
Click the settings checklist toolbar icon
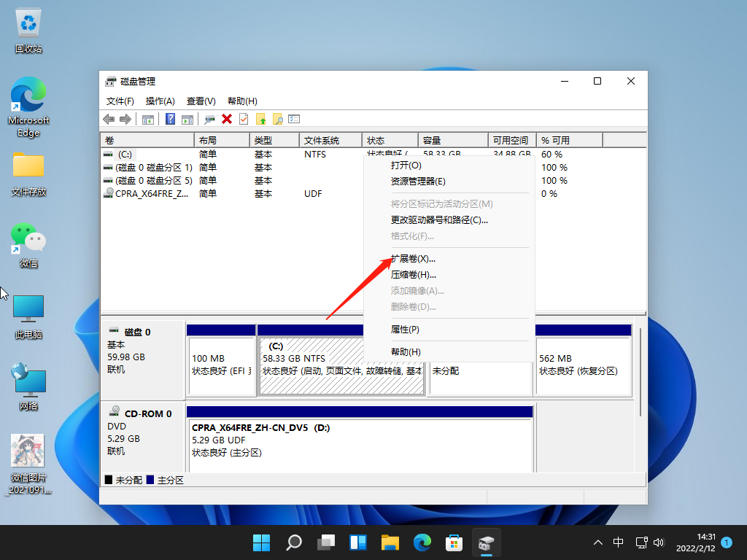pos(294,119)
